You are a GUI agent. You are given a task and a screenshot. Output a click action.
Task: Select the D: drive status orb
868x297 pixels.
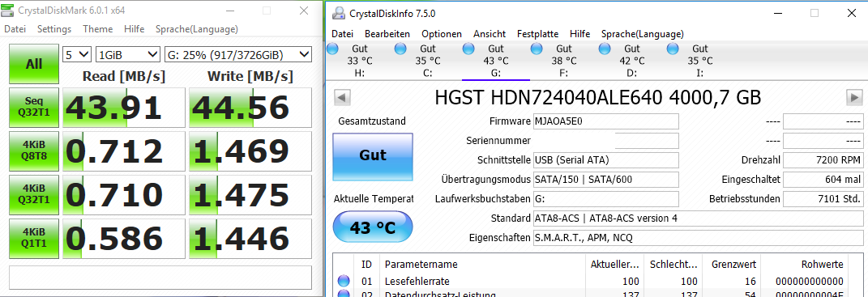[605, 49]
